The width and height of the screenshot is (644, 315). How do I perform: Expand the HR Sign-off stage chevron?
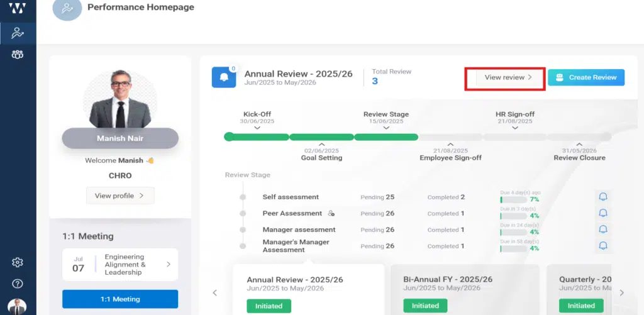pyautogui.click(x=515, y=128)
